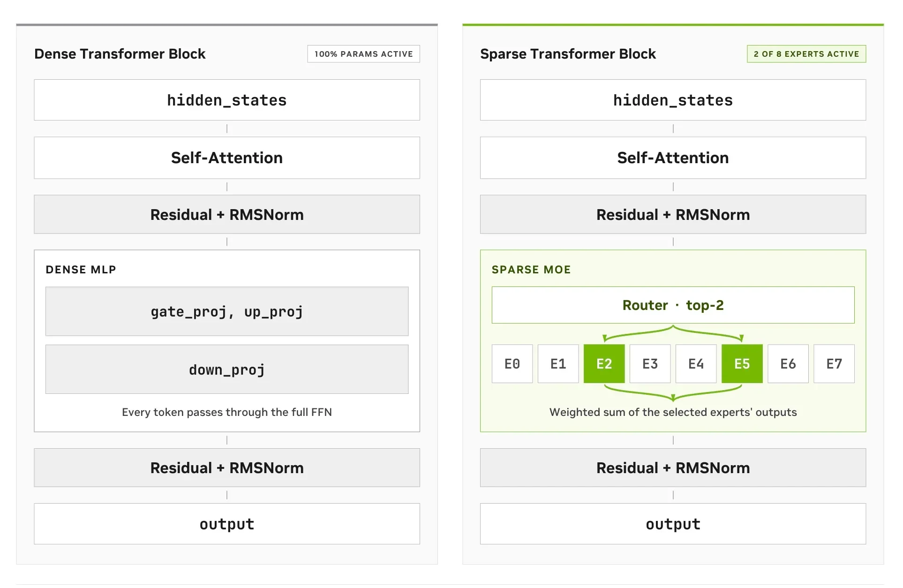The width and height of the screenshot is (903, 588).
Task: Select expert E1 tile
Action: pyautogui.click(x=558, y=364)
